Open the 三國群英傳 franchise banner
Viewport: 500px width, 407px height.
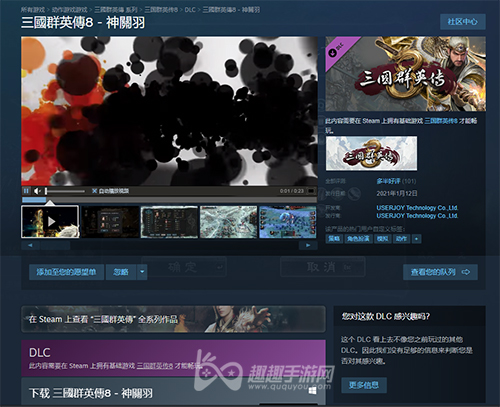pyautogui.click(x=173, y=319)
